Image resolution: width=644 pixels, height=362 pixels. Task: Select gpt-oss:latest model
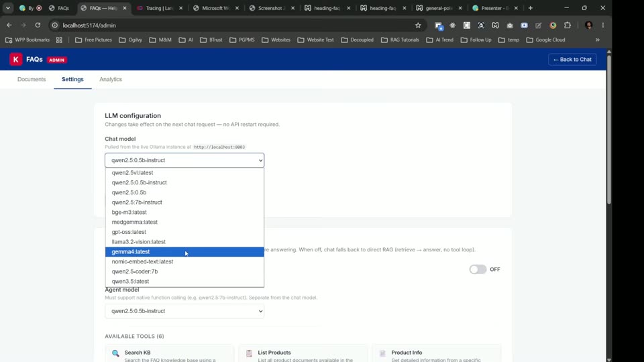click(x=184, y=232)
